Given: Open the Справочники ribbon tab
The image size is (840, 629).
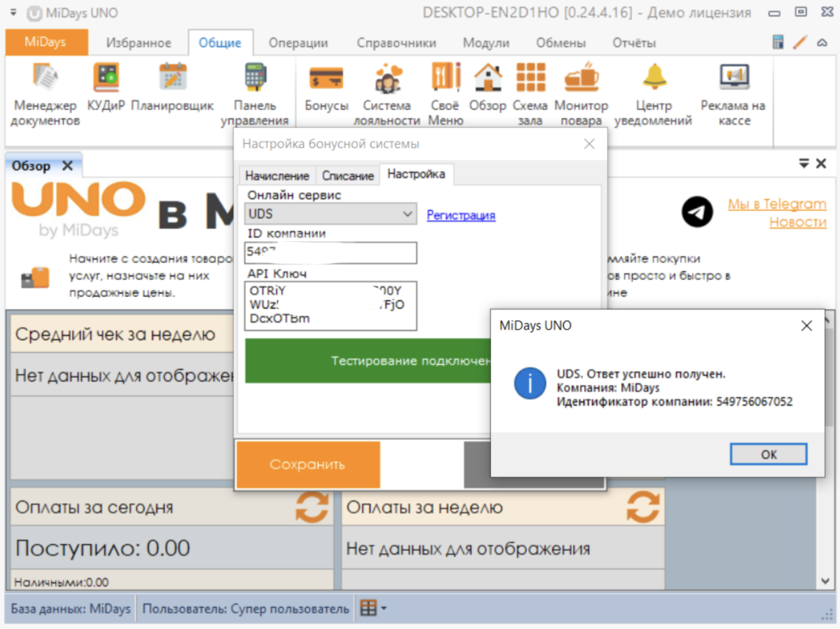Looking at the screenshot, I should coord(396,43).
